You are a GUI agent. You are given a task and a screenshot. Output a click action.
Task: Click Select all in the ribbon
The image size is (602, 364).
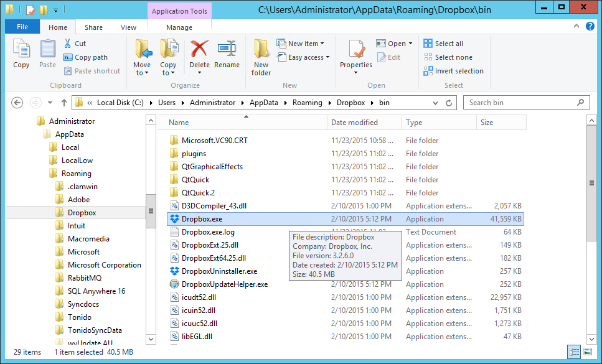pyautogui.click(x=443, y=44)
